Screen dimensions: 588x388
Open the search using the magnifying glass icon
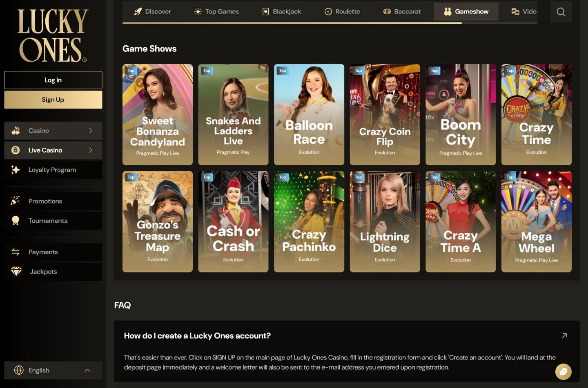[x=561, y=11]
